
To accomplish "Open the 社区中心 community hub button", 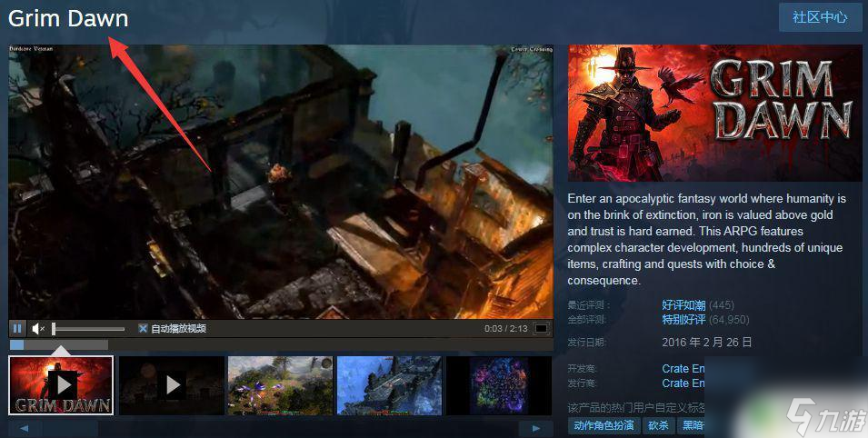I will click(x=820, y=17).
